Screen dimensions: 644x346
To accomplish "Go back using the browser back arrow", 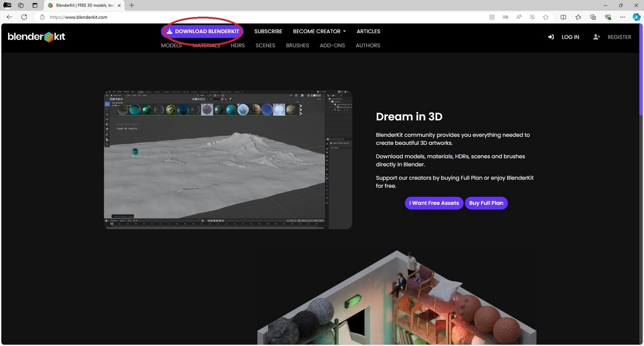I will (x=9, y=17).
